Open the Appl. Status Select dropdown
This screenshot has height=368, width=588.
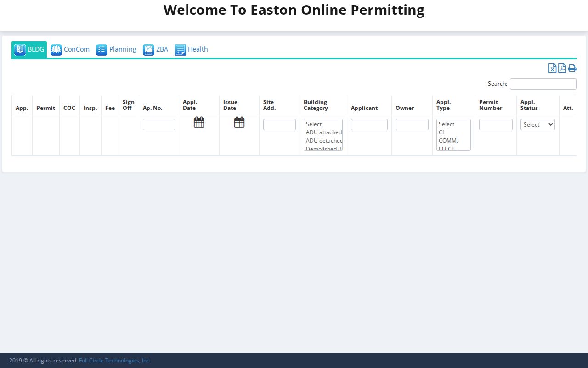coord(537,124)
